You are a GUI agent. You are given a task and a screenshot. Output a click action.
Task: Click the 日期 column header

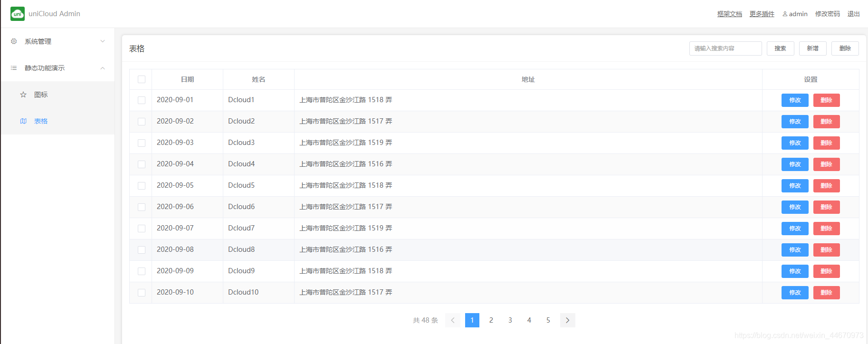(188, 79)
